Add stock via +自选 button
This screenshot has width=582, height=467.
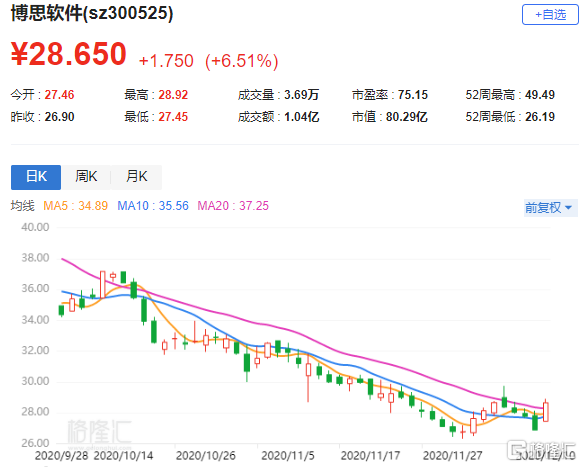point(550,14)
